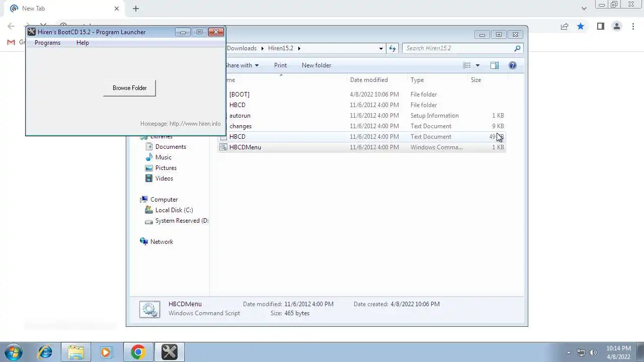Sort by Type column header
The height and width of the screenshot is (362, 644).
(417, 80)
